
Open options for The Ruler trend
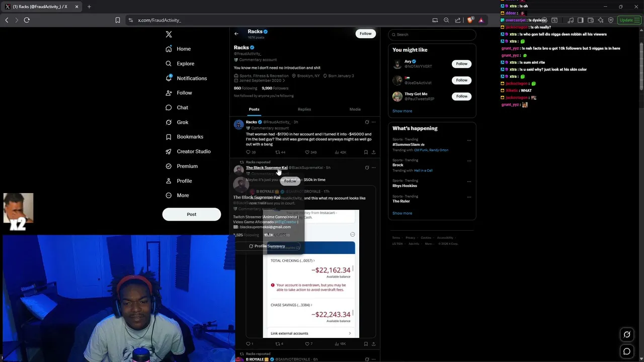pos(469,197)
